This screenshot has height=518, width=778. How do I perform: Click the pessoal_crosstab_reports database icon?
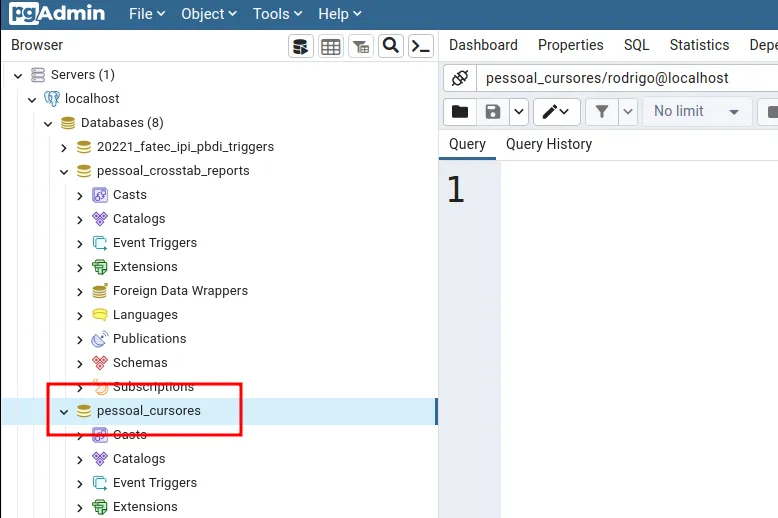[84, 171]
